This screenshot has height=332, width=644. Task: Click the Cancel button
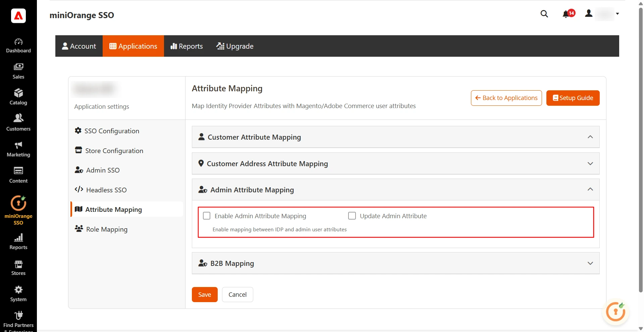click(x=237, y=294)
